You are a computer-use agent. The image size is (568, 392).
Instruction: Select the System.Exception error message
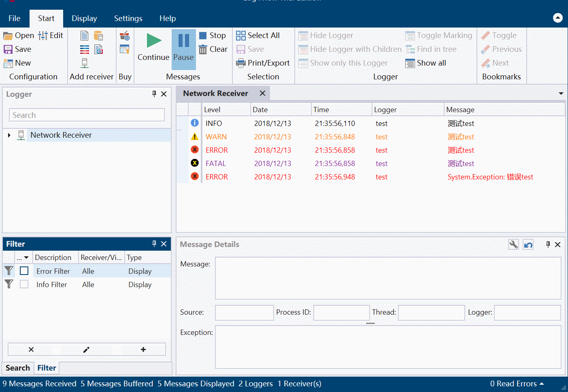[x=490, y=177]
